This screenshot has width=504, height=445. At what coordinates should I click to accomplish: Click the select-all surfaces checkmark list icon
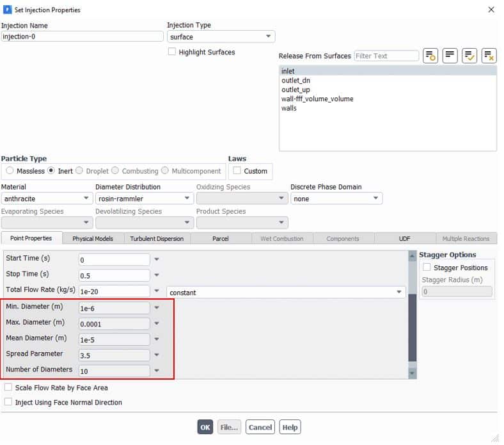[x=469, y=56]
